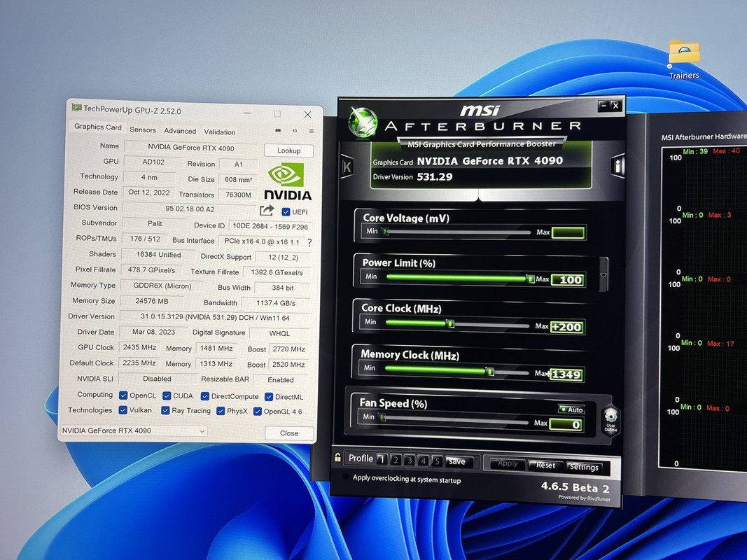Screen dimensions: 747x560
Task: Click the profile save button
Action: (457, 461)
